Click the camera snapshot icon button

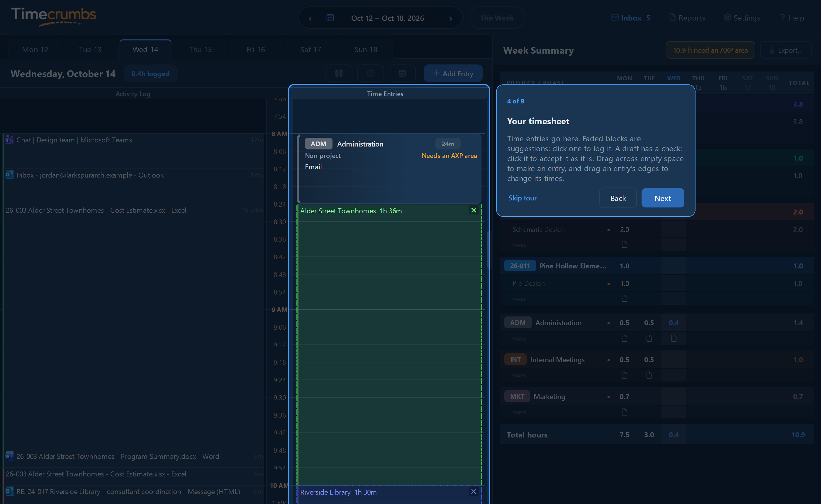371,73
